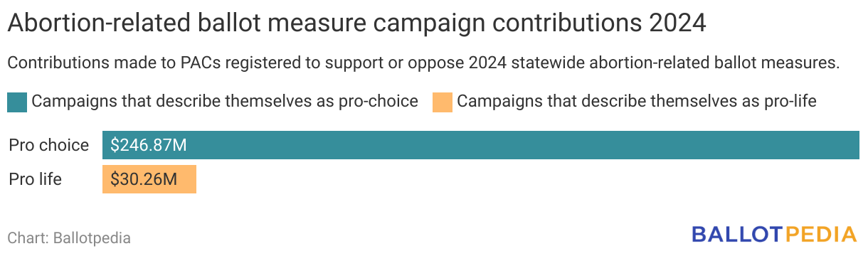Click the orange Pro life bar
Screen dimensions: 868x256
coord(149,179)
